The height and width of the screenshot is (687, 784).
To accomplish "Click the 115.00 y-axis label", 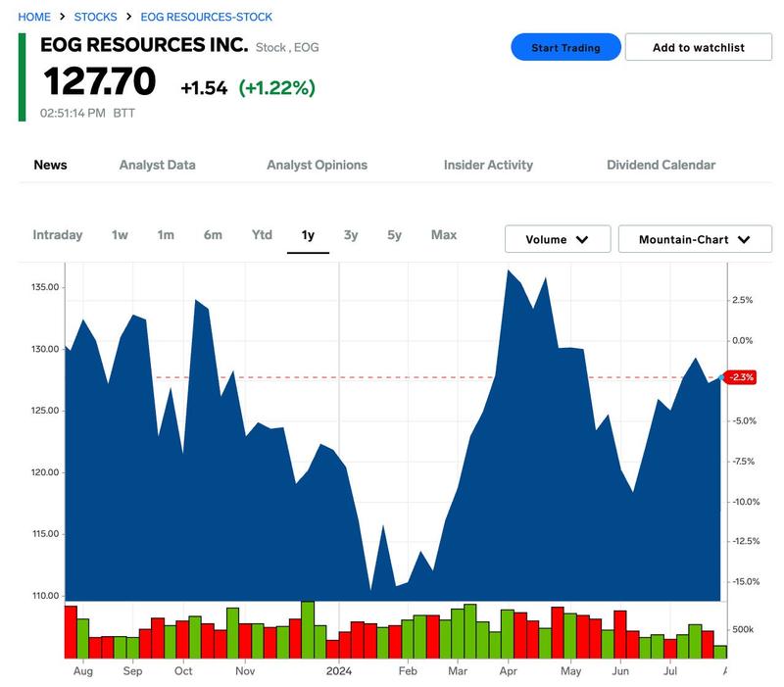I will pyautogui.click(x=45, y=534).
